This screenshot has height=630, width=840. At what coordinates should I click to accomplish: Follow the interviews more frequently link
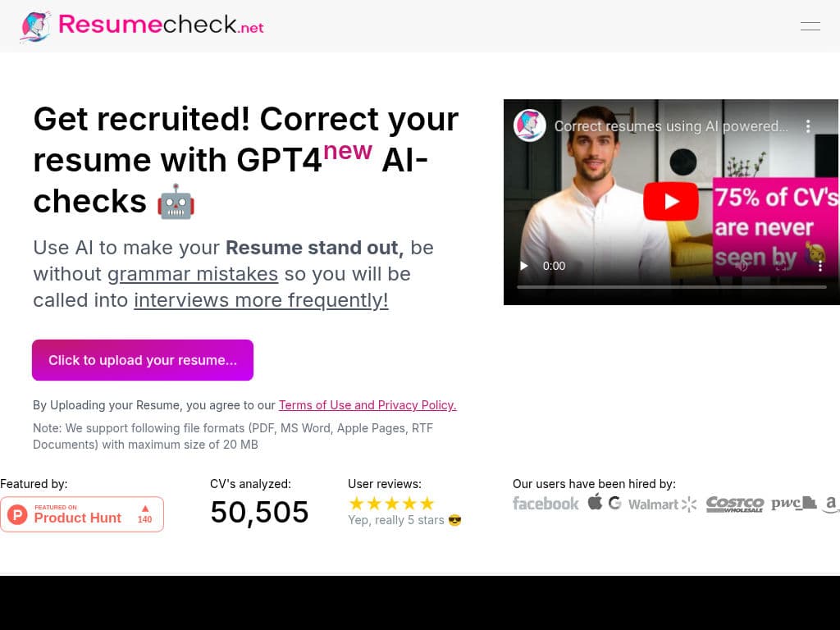(261, 300)
